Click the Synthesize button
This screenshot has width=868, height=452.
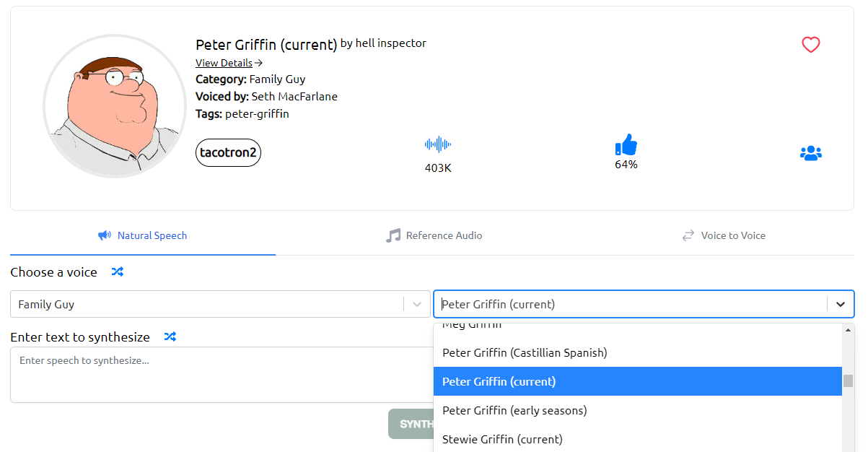coord(411,424)
